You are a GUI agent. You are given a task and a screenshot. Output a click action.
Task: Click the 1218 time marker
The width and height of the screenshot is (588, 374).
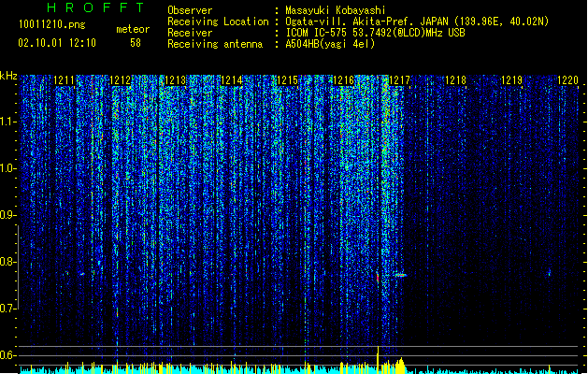(455, 80)
